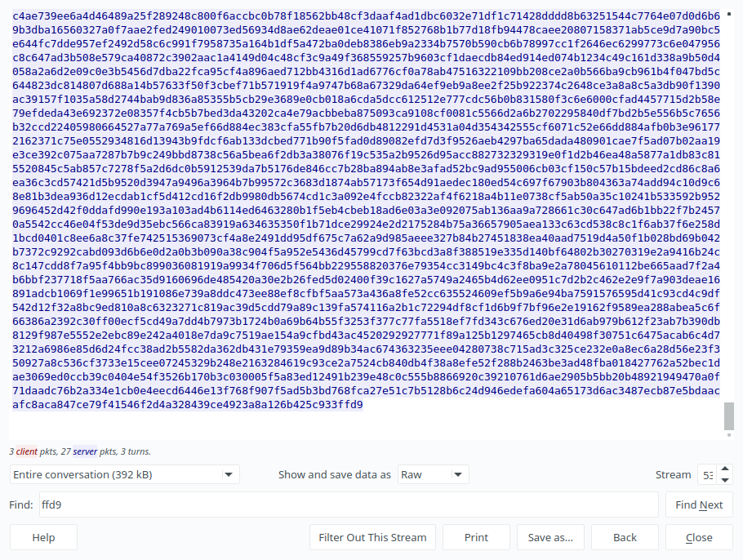Click the hex line starting with b32ccd224059

tap(367, 127)
